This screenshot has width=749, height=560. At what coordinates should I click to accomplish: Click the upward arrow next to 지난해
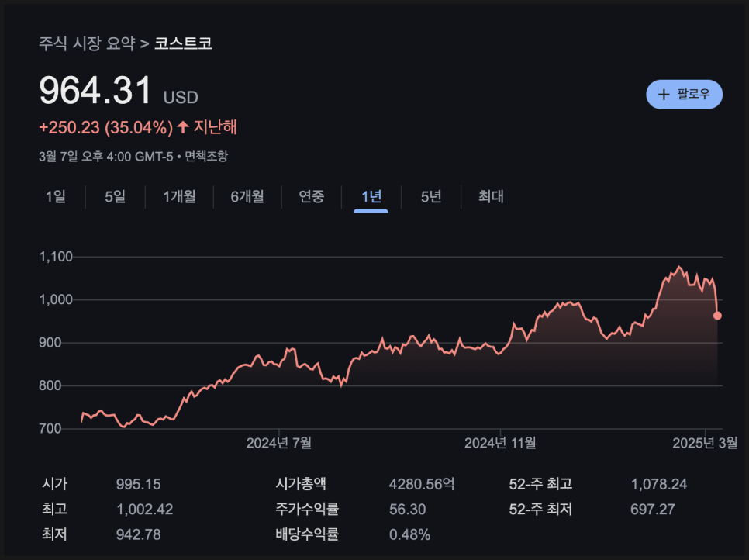(x=183, y=126)
